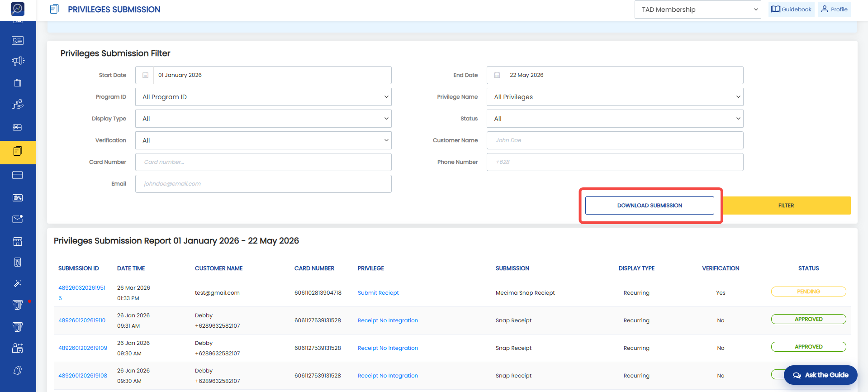Click the Mecima Snap Reciept submission cell
Viewport: 868px width, 392px height.
[x=525, y=293]
